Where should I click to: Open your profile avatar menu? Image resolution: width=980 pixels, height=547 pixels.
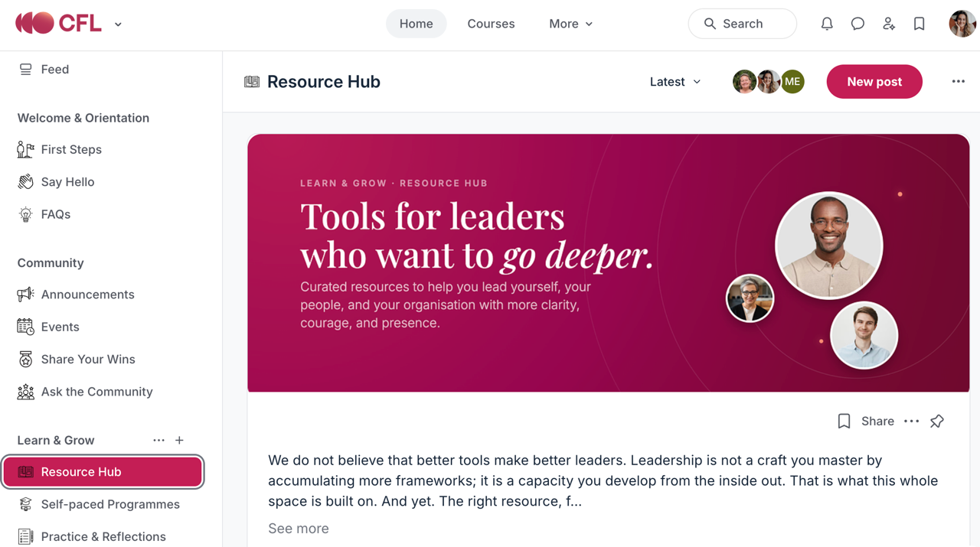coord(962,24)
